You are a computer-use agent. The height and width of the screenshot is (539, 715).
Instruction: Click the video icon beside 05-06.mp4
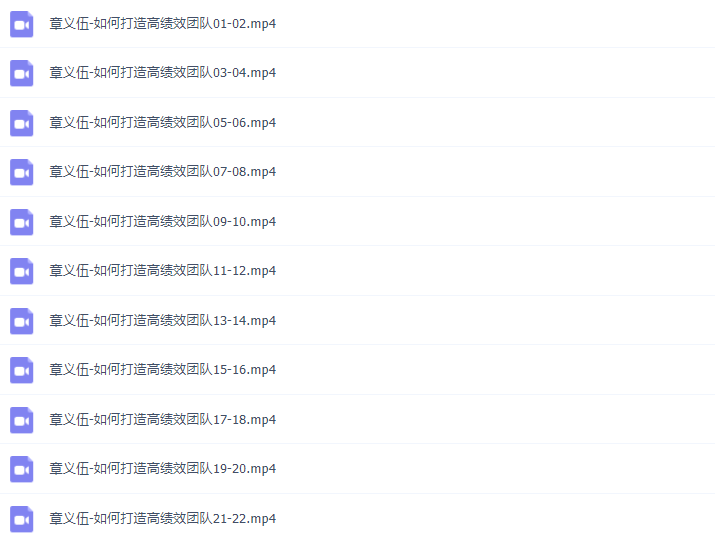click(21, 123)
